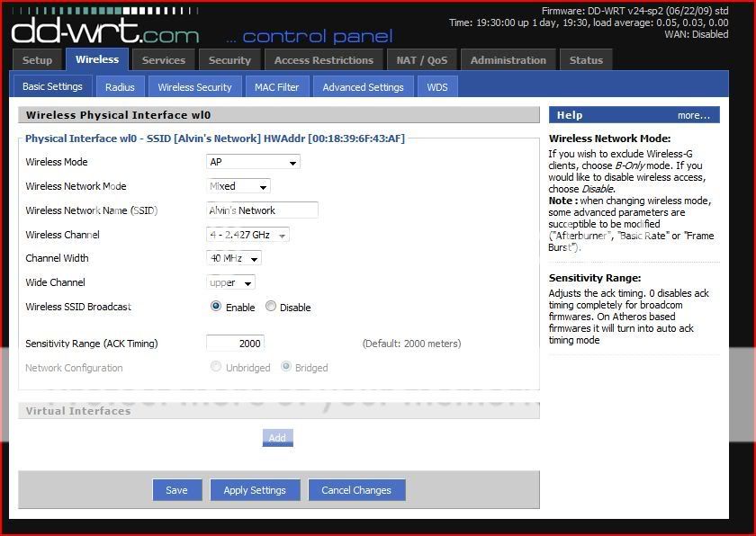Switch to Wireless Security sub-tab

(194, 87)
